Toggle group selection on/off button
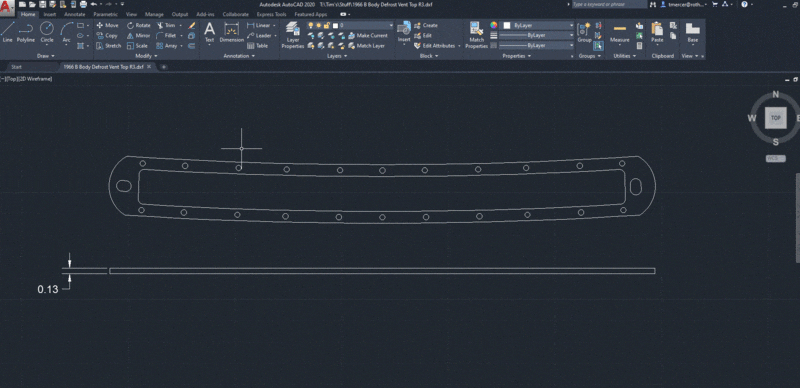The height and width of the screenshot is (388, 800). pos(598,45)
